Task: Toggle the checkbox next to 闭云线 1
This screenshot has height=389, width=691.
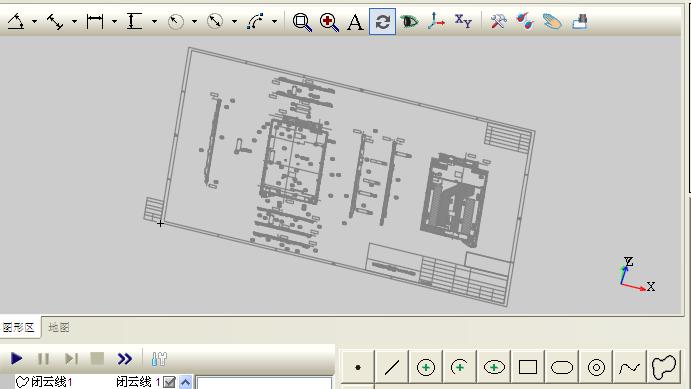Action: (169, 382)
